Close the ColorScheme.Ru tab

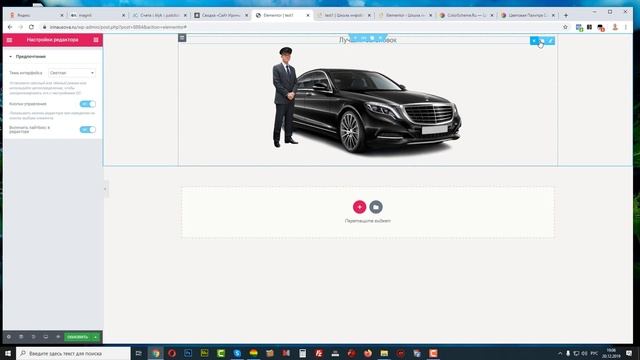(x=492, y=15)
